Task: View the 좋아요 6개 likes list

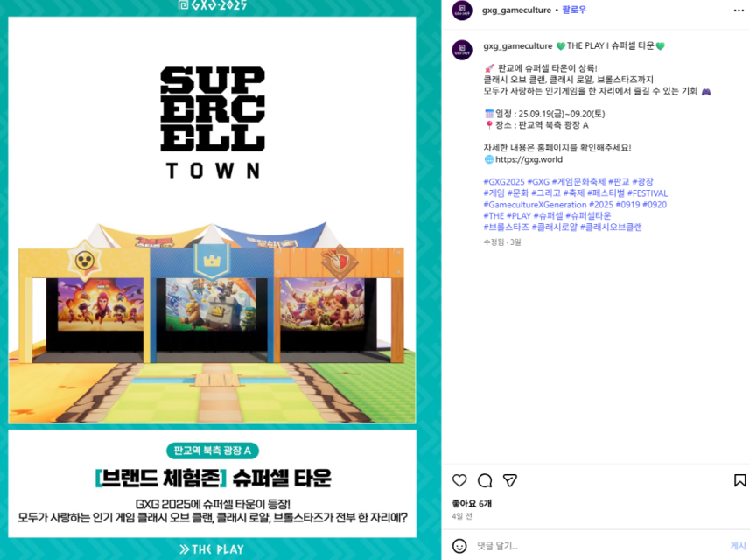Action: [x=472, y=504]
